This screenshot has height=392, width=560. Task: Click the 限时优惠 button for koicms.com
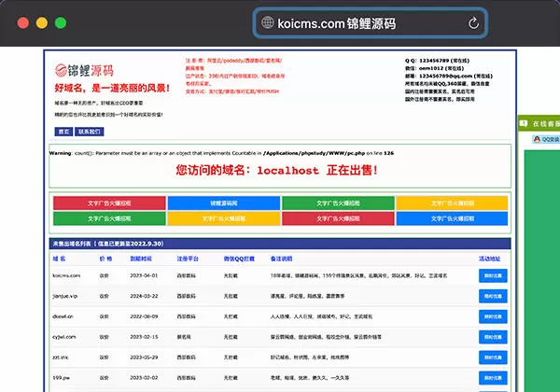493,275
